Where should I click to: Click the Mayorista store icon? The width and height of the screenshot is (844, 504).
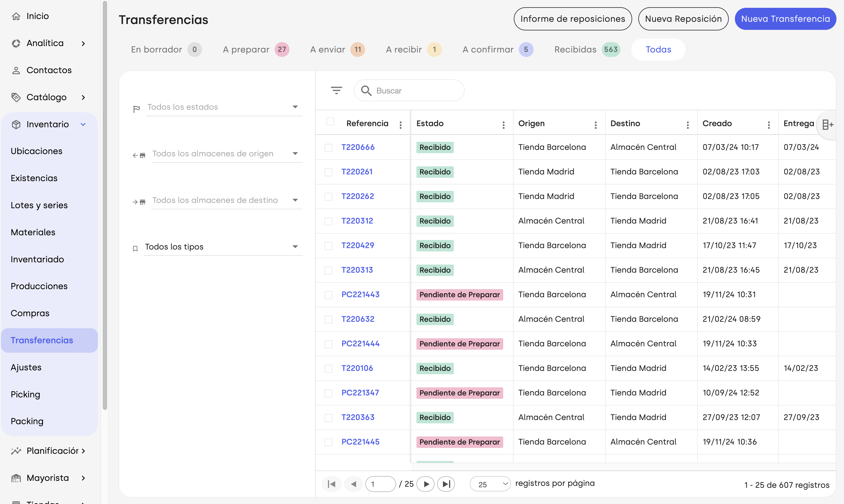[x=16, y=478]
